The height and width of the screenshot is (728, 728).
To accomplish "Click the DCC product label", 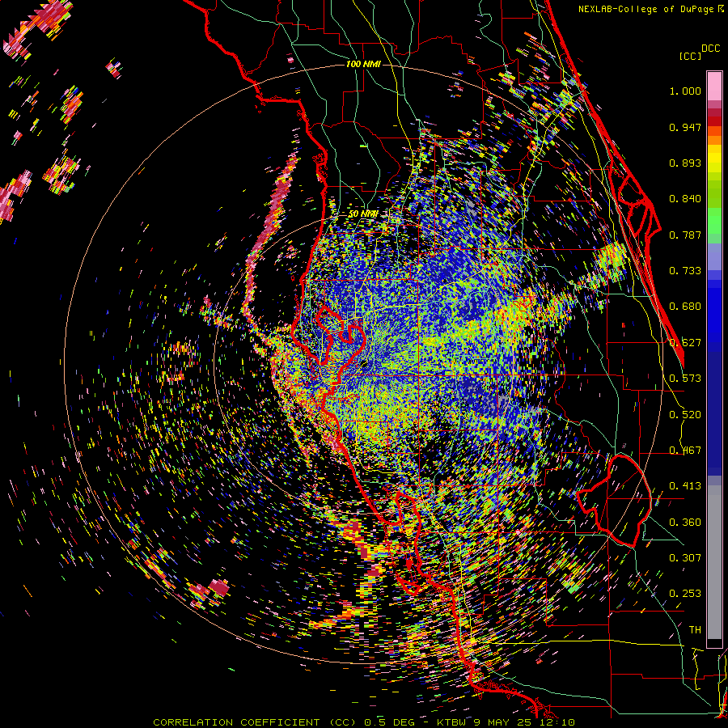I will [710, 49].
